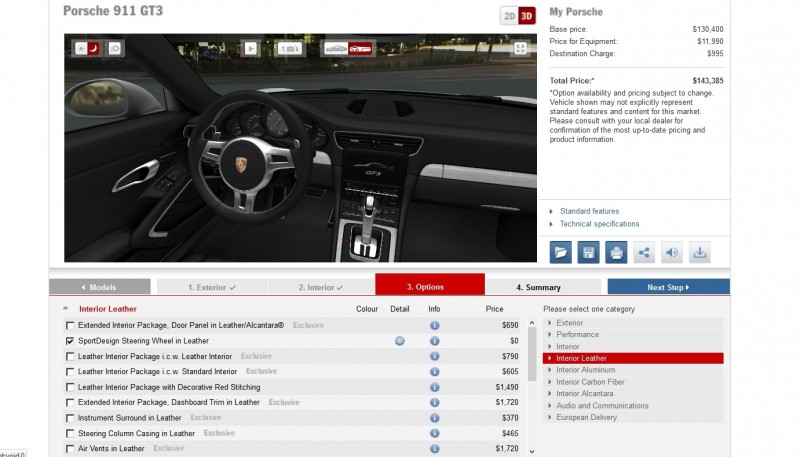This screenshot has height=457, width=800.
Task: Open fullscreen view of the car
Action: click(x=520, y=48)
